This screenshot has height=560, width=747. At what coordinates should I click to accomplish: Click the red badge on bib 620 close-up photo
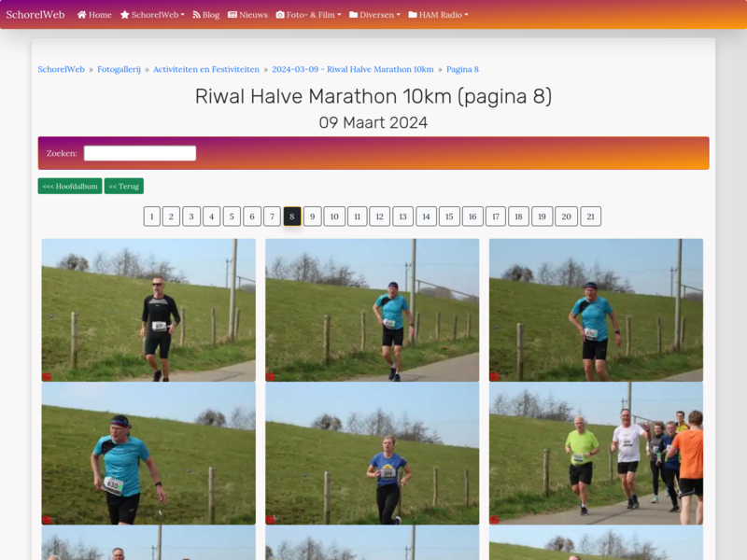(47, 520)
